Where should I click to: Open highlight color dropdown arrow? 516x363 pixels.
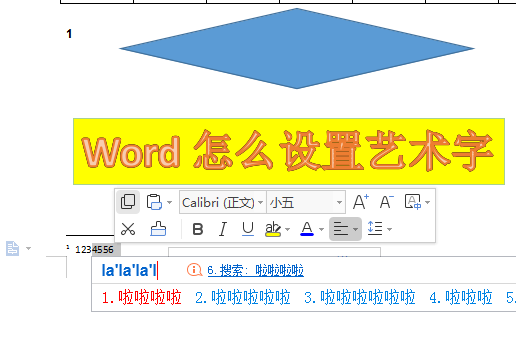(x=287, y=229)
